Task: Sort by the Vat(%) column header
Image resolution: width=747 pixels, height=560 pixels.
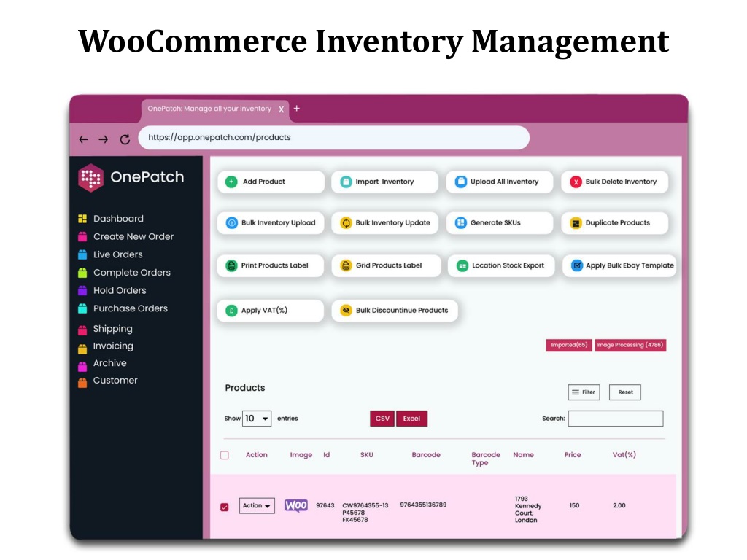Action: 624,455
